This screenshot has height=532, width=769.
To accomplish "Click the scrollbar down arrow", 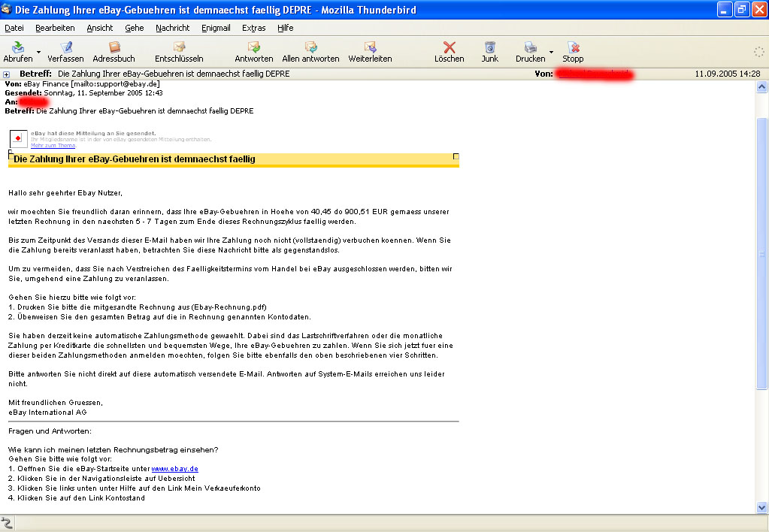I will 761,508.
